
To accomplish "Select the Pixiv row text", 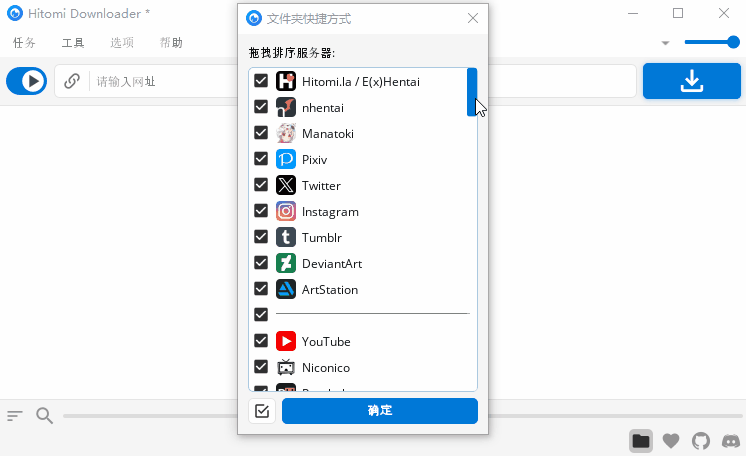I will [314, 160].
